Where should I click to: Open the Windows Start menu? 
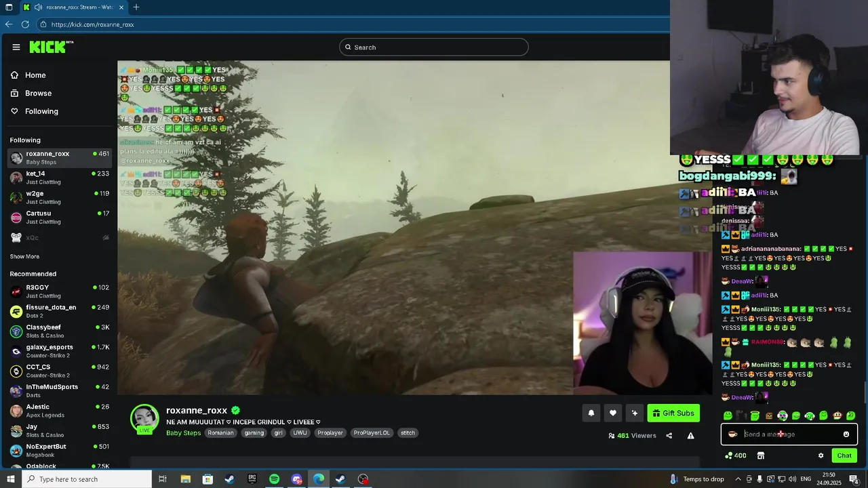coord(9,479)
